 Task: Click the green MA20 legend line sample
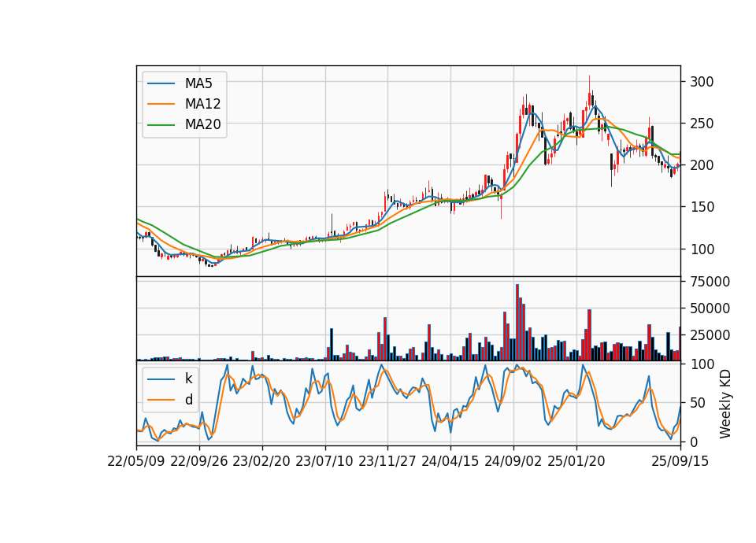coord(161,125)
